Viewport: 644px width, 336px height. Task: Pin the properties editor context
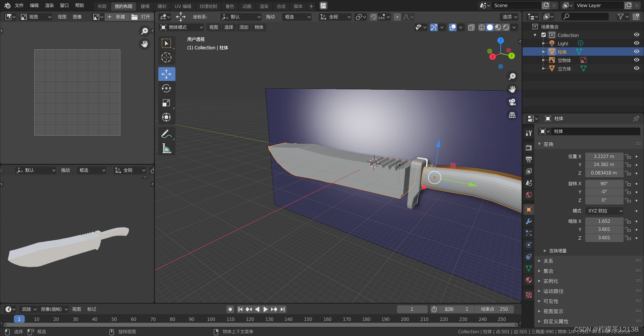coord(636,118)
